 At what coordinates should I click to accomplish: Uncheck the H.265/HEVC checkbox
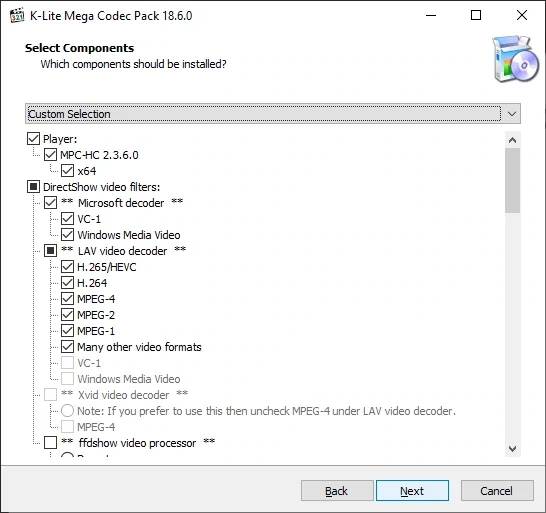click(x=68, y=267)
